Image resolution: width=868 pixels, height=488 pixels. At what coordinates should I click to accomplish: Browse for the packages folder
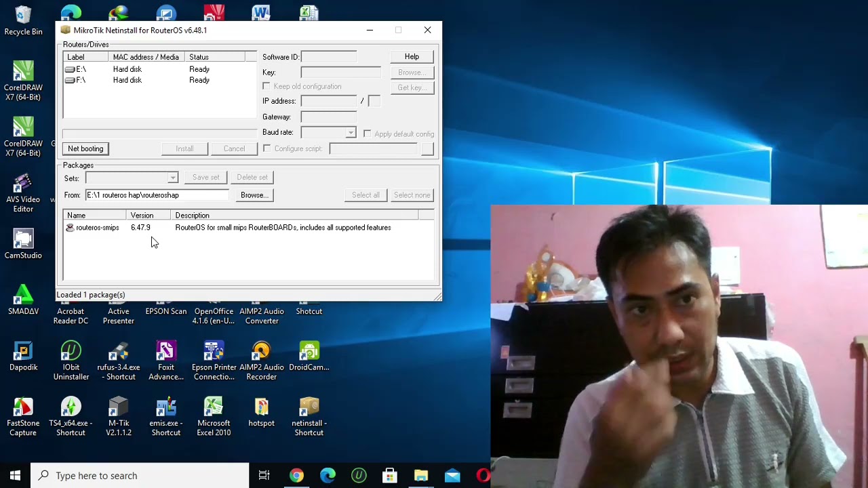(254, 195)
